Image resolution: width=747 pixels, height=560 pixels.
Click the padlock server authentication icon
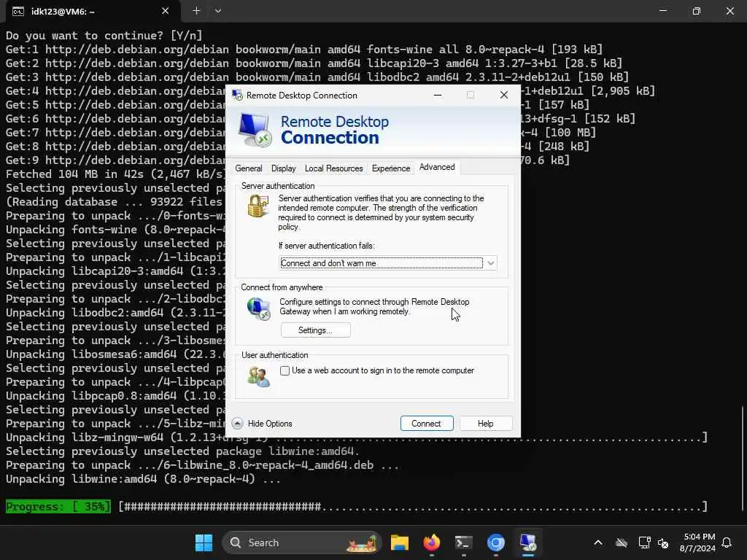258,206
